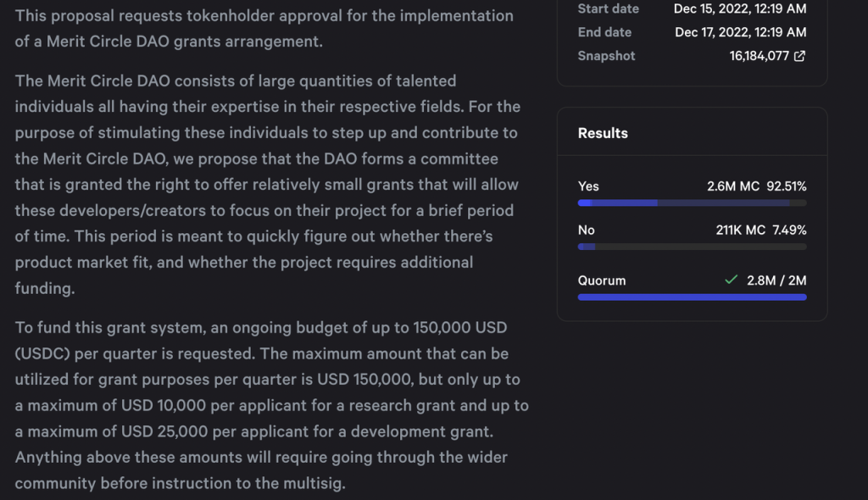Click the green quorum checkmark icon
This screenshot has width=868, height=500.
point(731,280)
